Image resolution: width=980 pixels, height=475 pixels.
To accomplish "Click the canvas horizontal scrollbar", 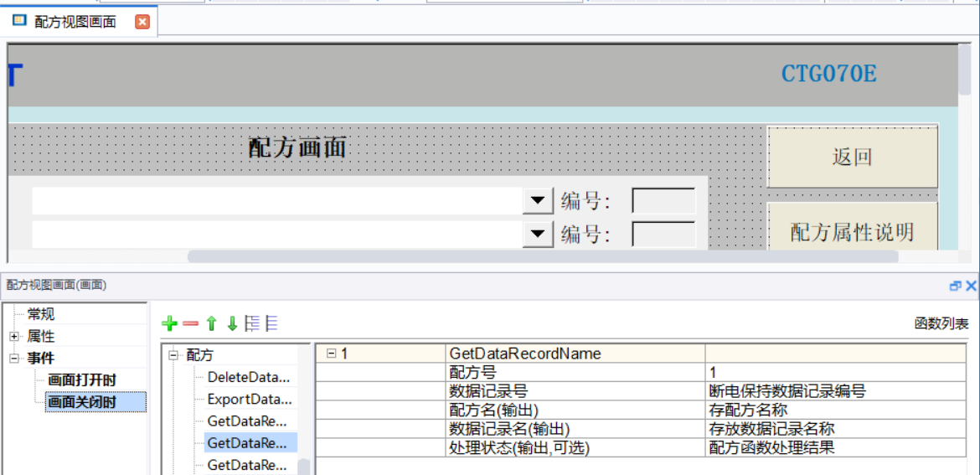I will [543, 256].
